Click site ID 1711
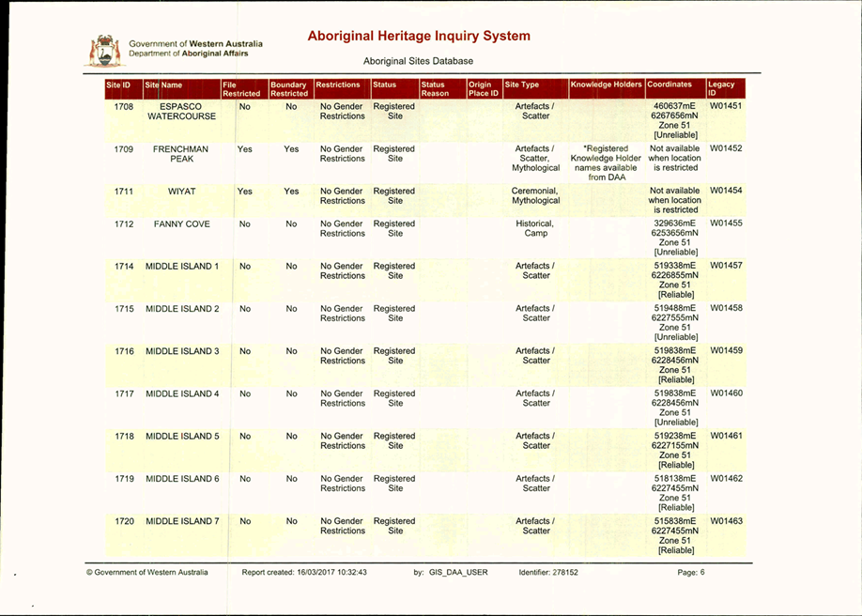Image resolution: width=862 pixels, height=616 pixels. pos(124,192)
